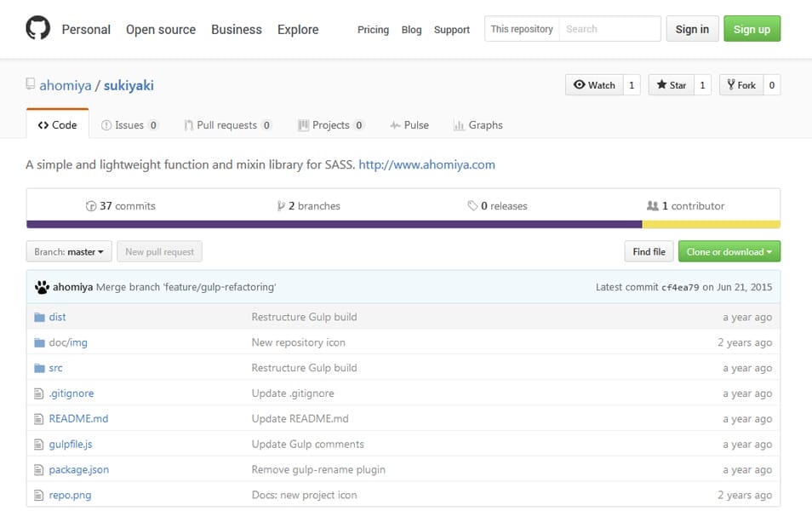812x511 pixels.
Task: Expand the Clone or download menu
Action: click(x=729, y=251)
